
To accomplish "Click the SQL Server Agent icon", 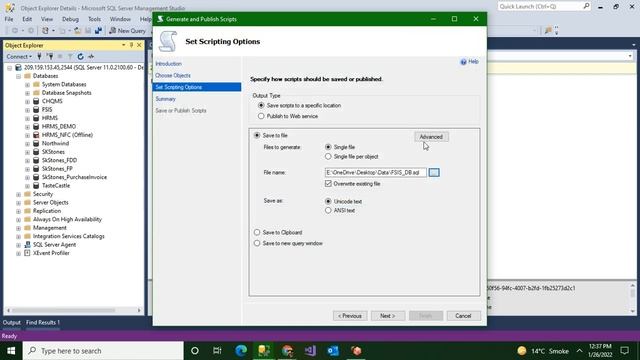I will (x=27, y=244).
